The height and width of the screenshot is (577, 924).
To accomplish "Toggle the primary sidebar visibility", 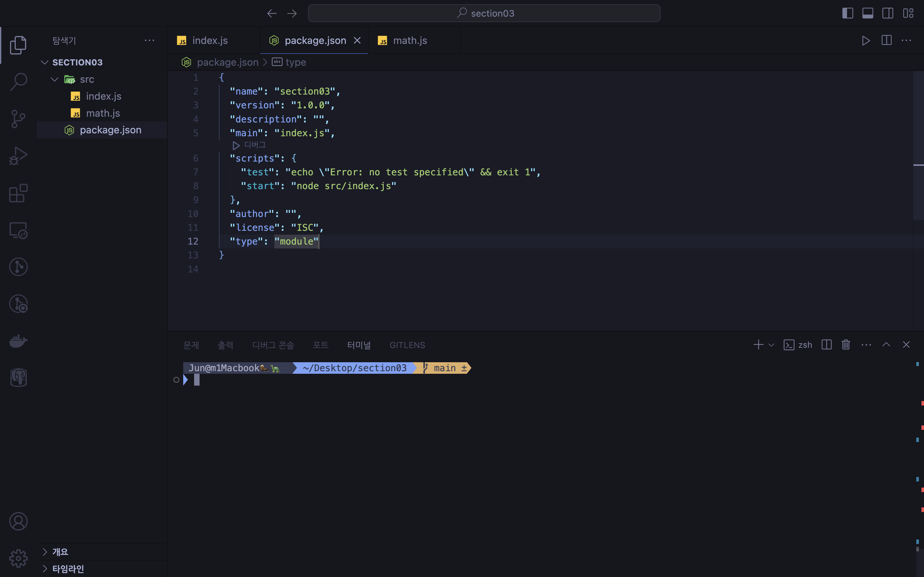I will (847, 13).
